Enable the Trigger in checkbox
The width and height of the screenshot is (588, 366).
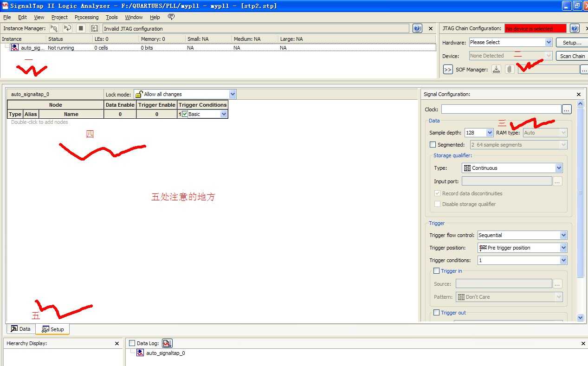click(436, 271)
